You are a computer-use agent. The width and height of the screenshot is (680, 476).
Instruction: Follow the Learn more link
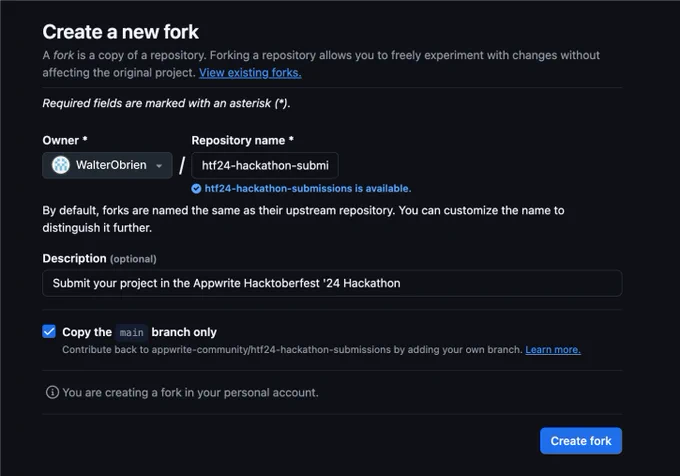pyautogui.click(x=553, y=349)
